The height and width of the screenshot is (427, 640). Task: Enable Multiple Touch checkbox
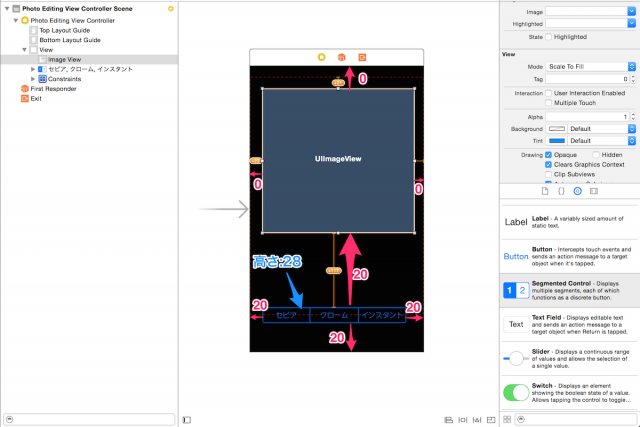[x=549, y=103]
